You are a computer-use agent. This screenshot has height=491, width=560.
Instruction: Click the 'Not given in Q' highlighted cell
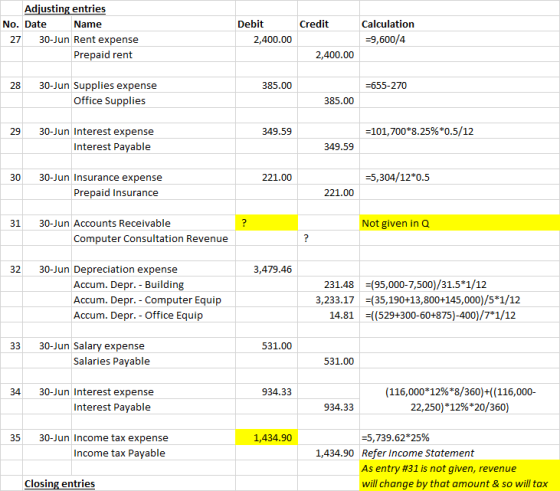coord(459,223)
